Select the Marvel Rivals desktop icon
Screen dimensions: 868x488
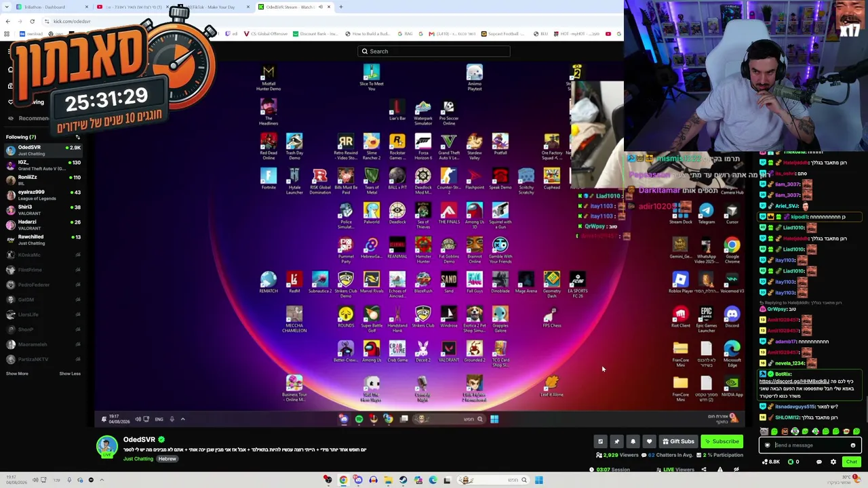click(x=372, y=283)
